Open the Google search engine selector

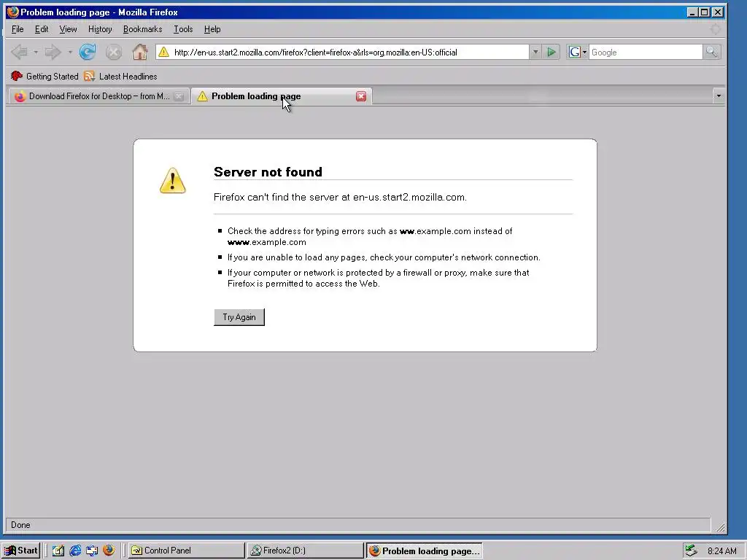click(578, 52)
